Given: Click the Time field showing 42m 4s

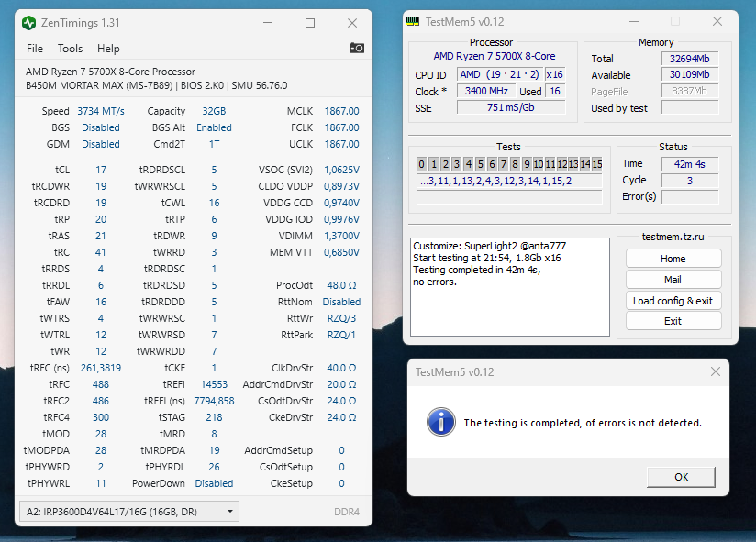Looking at the screenshot, I should click(690, 164).
